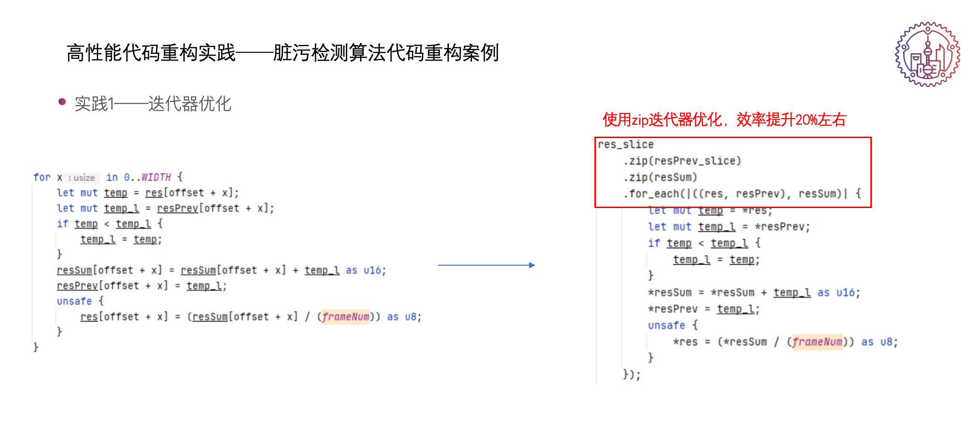Click highlighted frameNum in the right code block

(817, 342)
